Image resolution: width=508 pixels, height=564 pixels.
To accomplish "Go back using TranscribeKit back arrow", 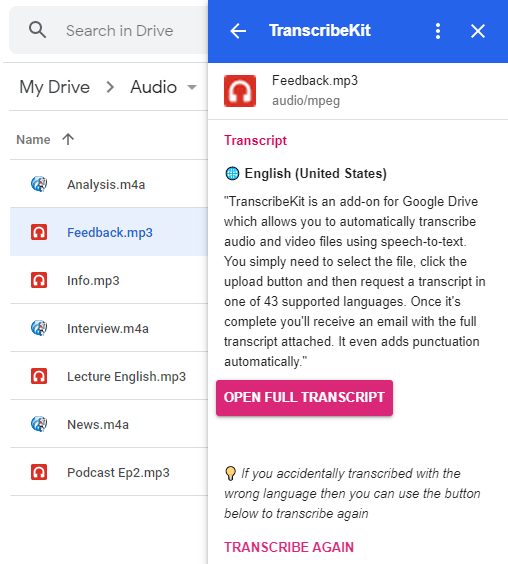I will tap(238, 31).
